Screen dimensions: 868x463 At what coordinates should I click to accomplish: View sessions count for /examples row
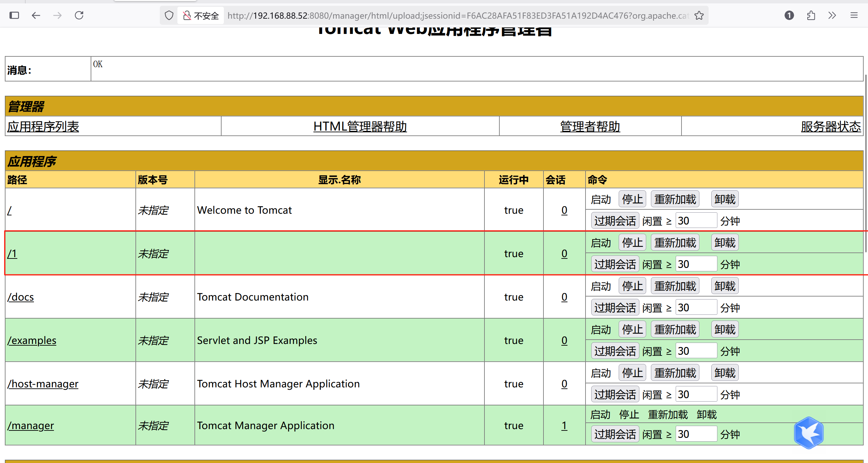[x=564, y=341]
